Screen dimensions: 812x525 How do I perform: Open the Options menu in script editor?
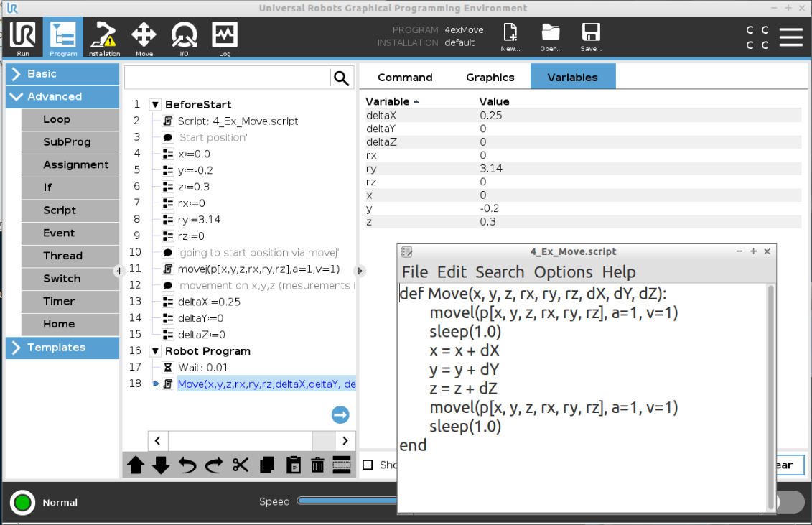(x=563, y=272)
